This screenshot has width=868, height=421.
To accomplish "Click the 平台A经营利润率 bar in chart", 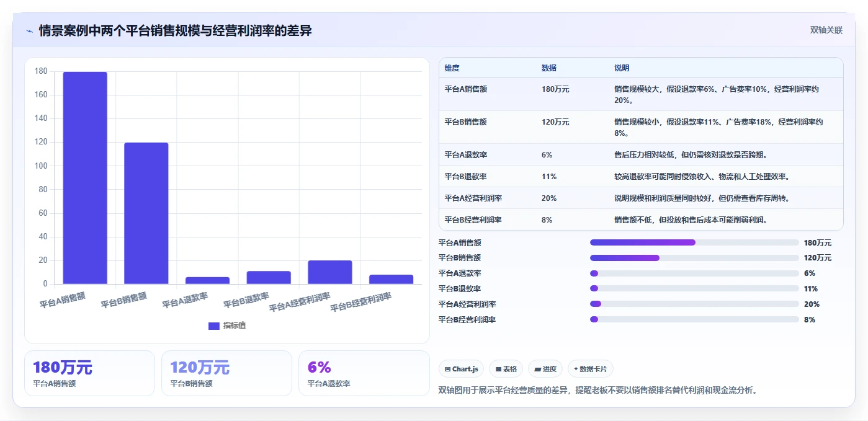I will (x=330, y=272).
